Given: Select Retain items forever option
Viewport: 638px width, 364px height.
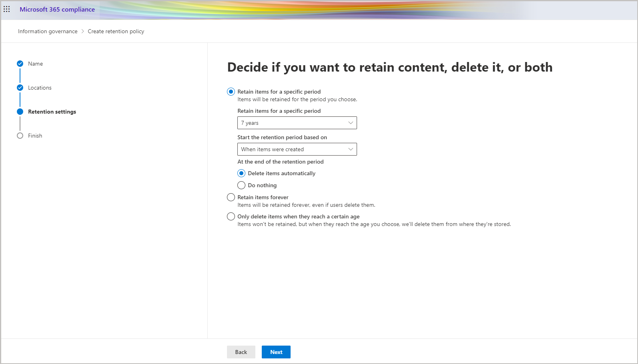Looking at the screenshot, I should click(x=231, y=197).
